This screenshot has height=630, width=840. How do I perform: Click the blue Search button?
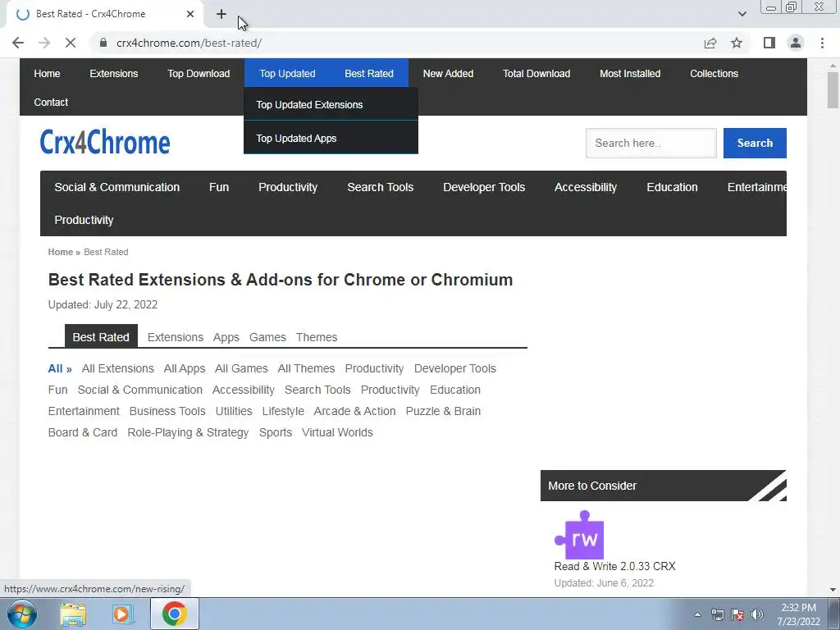755,143
